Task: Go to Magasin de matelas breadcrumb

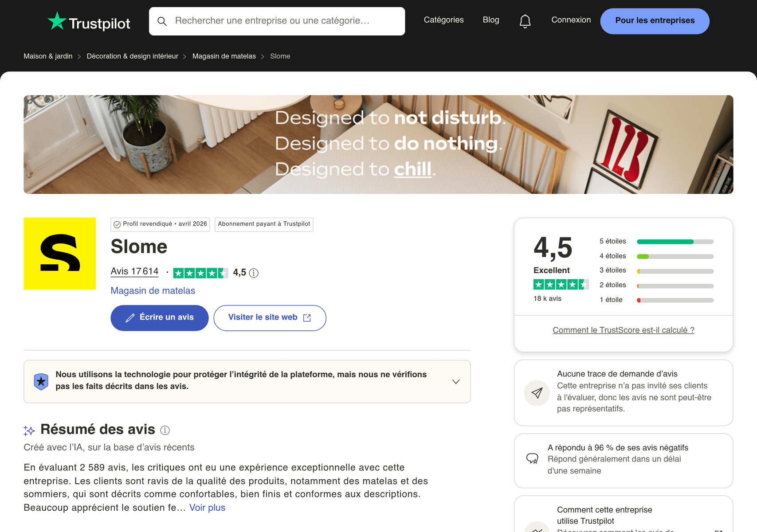Action: tap(224, 56)
